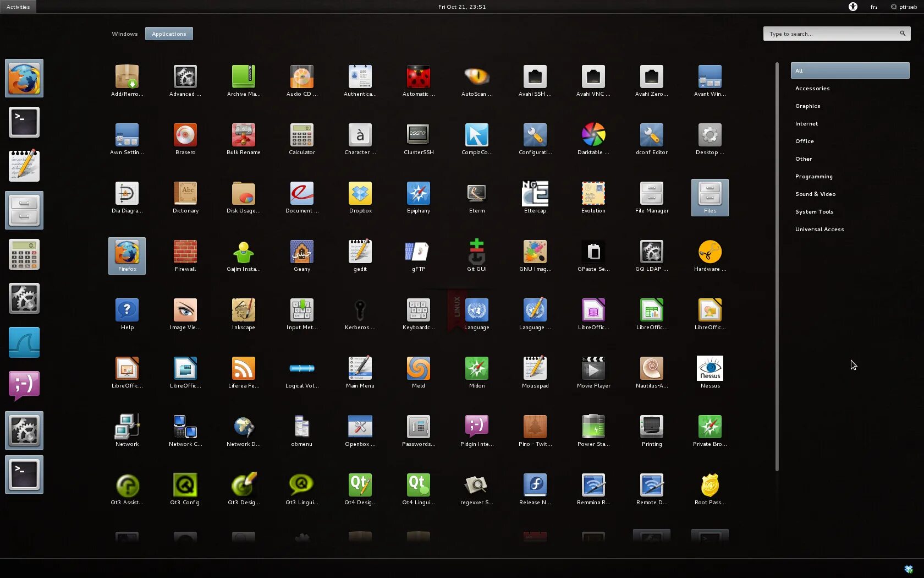Screen dimensions: 924x578
Task: Open the Meld diff tool
Action: [419, 373]
